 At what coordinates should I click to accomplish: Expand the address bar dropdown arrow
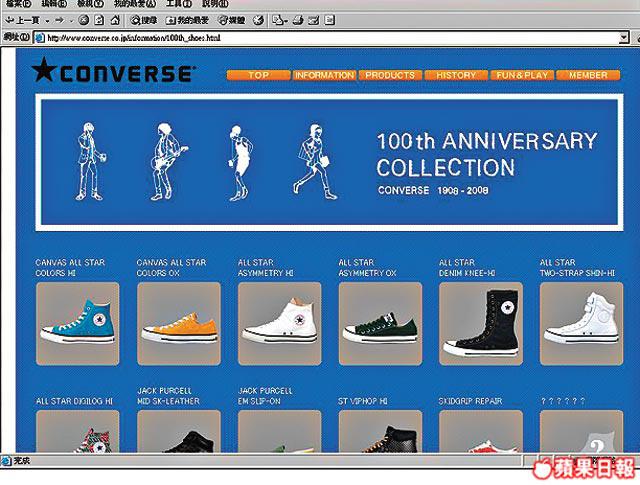pos(624,38)
